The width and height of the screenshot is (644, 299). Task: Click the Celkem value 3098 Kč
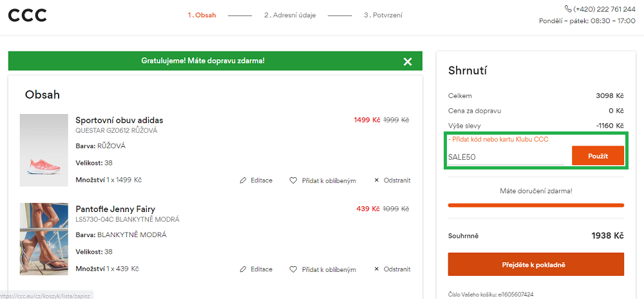[610, 96]
